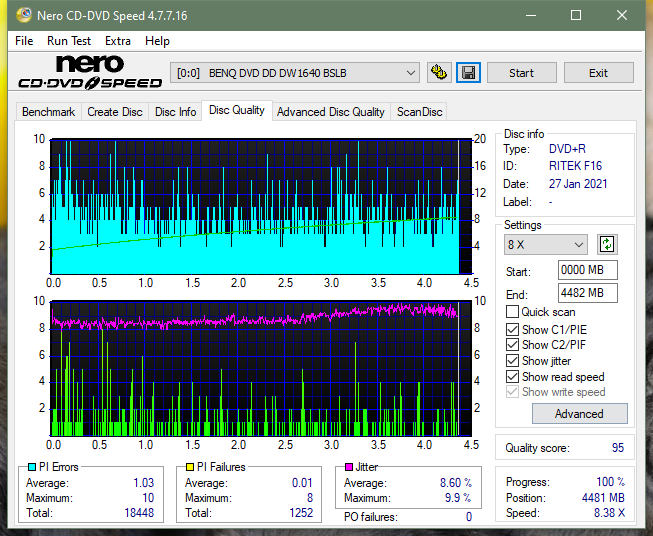This screenshot has height=536, width=653.
Task: Switch to the ScanDisc tab
Action: point(419,112)
